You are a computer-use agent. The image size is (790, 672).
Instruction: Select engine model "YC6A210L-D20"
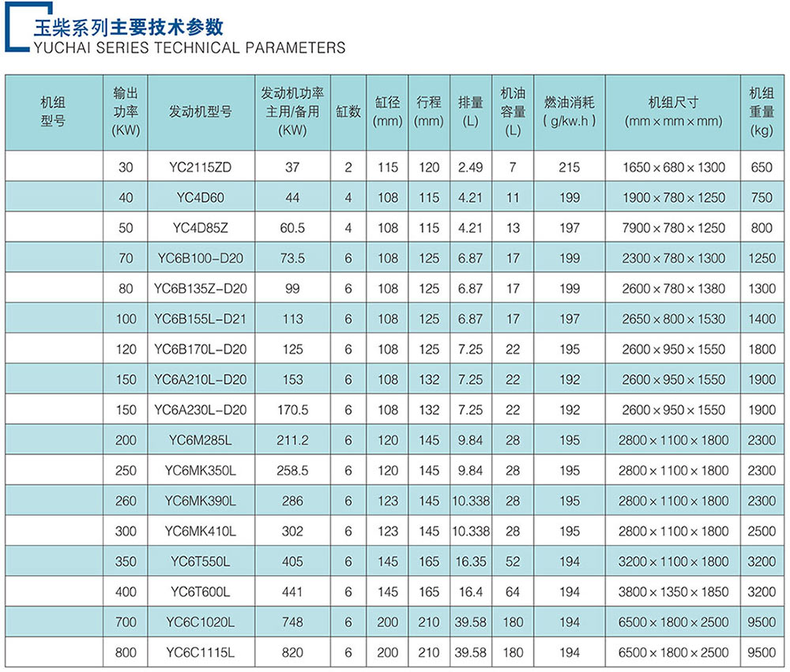[x=201, y=379]
